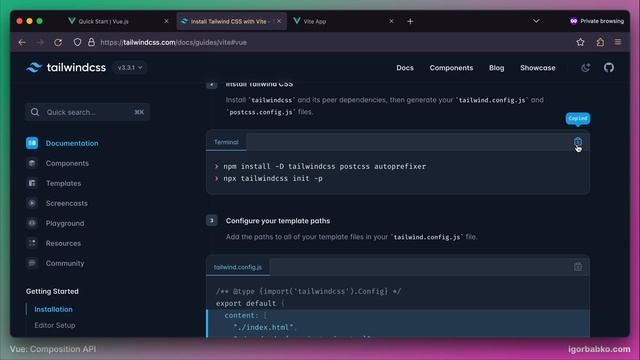This screenshot has width=640, height=360.
Task: Click the Documentation sidebar icon
Action: point(32,143)
